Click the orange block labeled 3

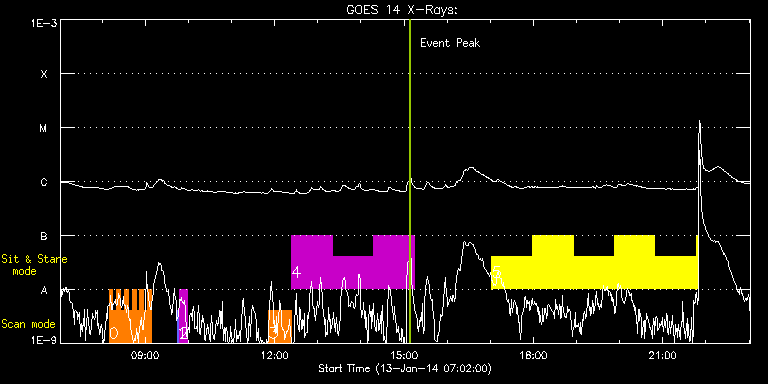[280, 326]
